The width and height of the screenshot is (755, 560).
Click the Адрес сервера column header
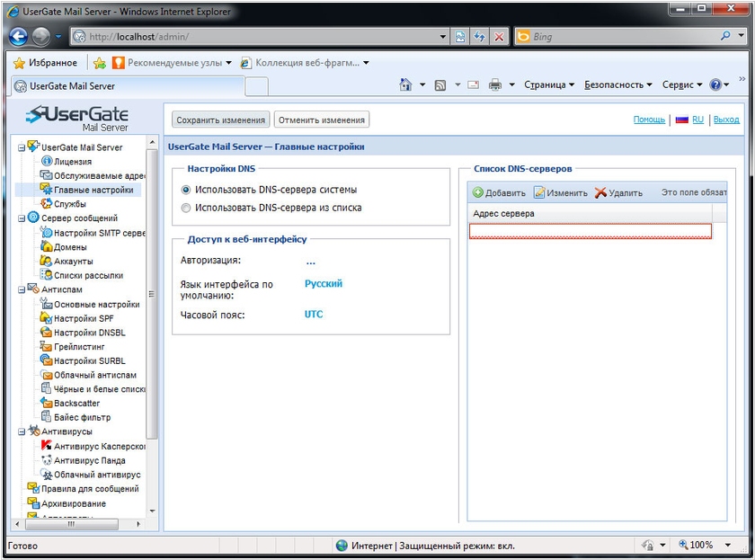(x=590, y=213)
